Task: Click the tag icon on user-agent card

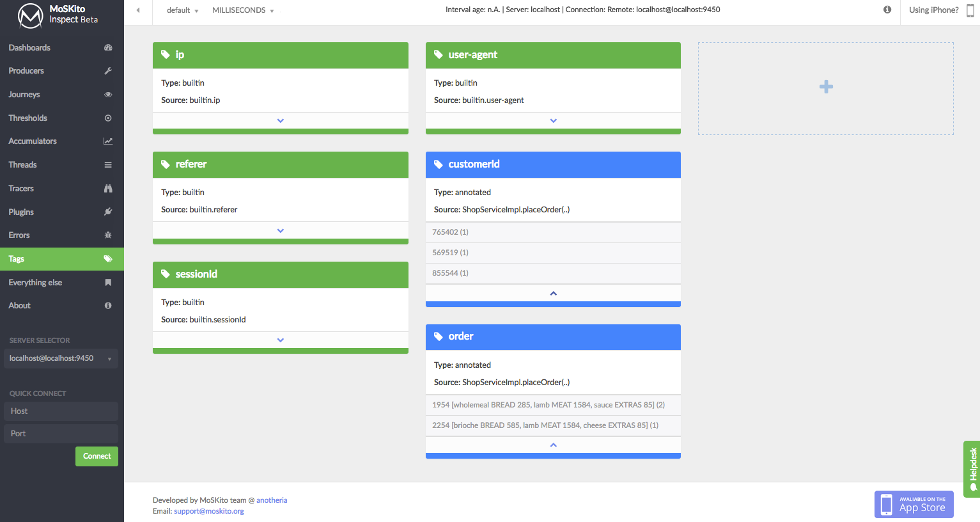Action: click(x=439, y=55)
